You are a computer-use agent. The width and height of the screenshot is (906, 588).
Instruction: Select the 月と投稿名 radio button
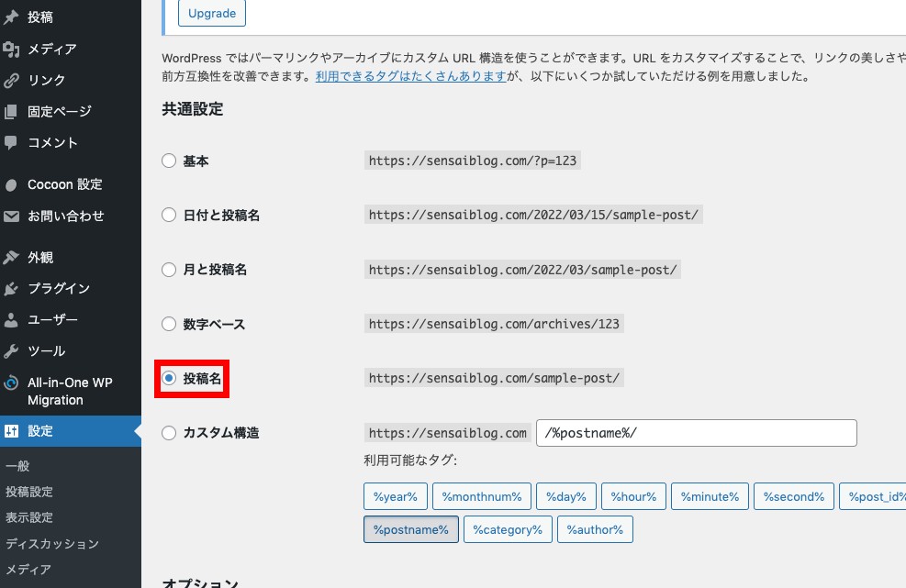(x=169, y=270)
